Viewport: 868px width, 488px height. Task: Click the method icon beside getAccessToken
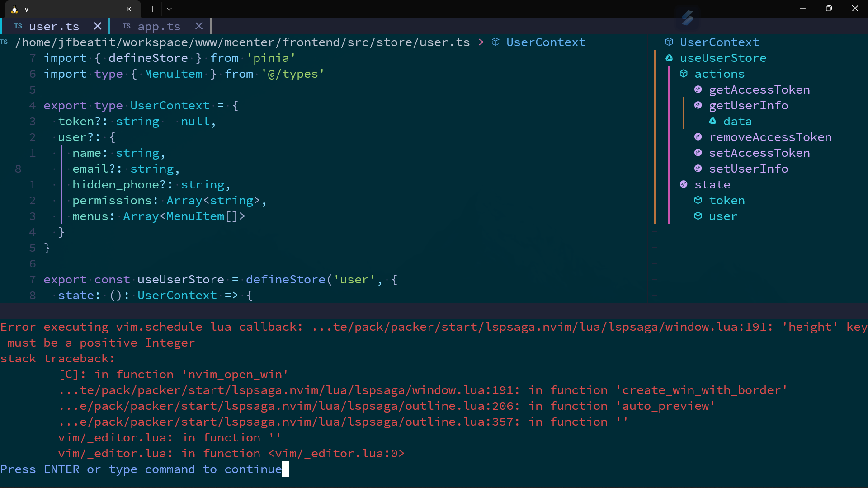[x=698, y=89]
